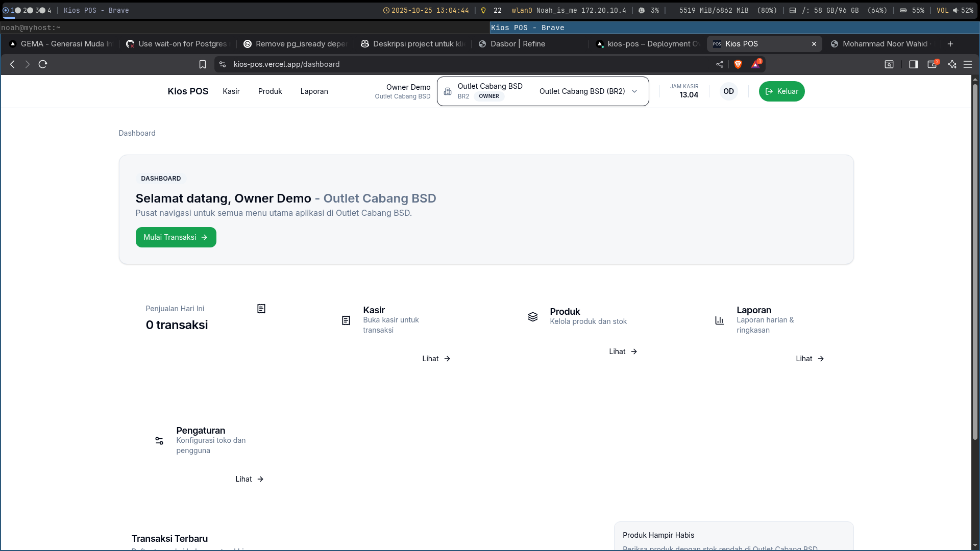
Task: Open the Kasir menu in navbar
Action: coord(231,91)
